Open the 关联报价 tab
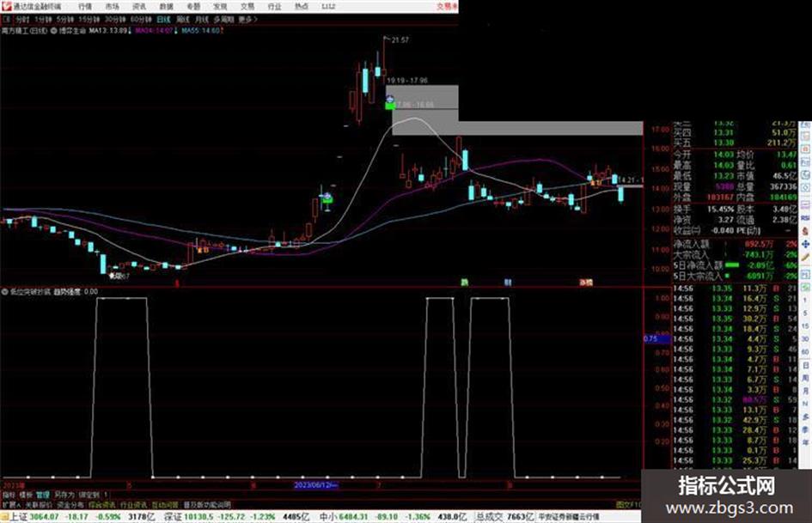Viewport: 812px width, 523px height. coord(39,504)
